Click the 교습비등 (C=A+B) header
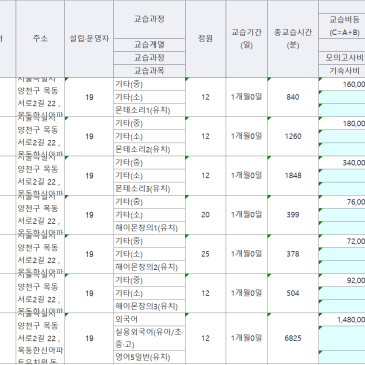The width and height of the screenshot is (365, 365). point(342,26)
